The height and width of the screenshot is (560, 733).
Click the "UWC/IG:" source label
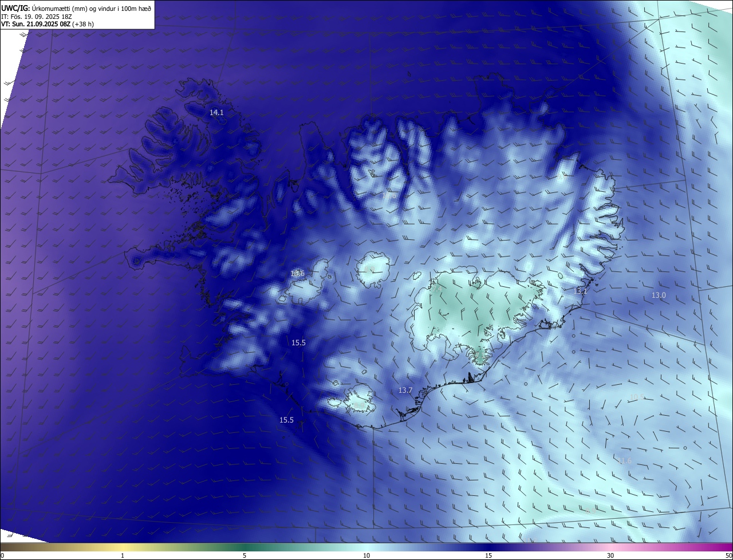click(x=15, y=8)
